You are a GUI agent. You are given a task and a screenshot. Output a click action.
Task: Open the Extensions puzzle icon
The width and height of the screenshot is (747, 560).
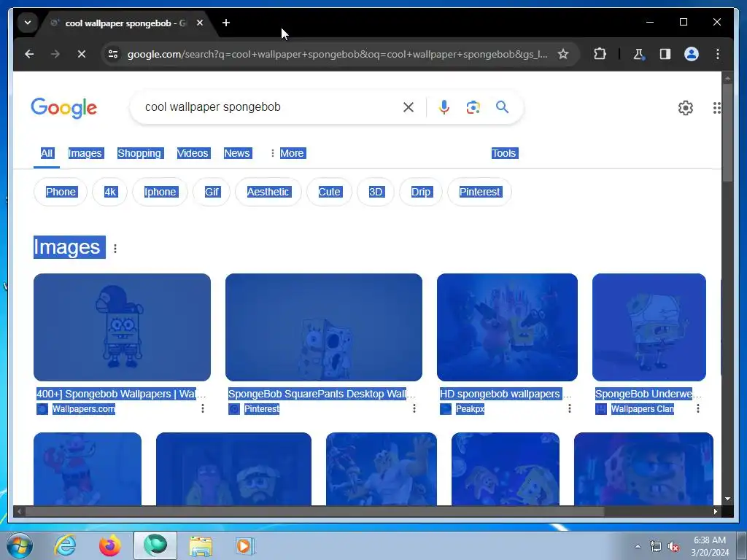(x=600, y=54)
